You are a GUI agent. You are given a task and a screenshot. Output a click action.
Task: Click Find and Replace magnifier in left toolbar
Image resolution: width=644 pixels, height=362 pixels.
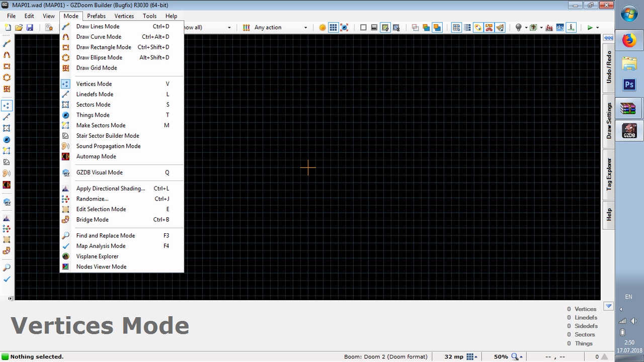7,267
